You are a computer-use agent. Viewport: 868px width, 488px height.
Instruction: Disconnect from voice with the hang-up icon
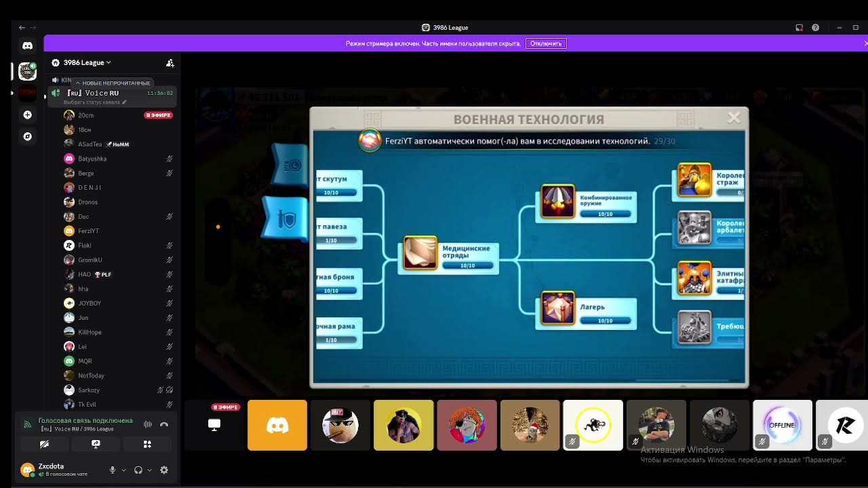(x=163, y=424)
